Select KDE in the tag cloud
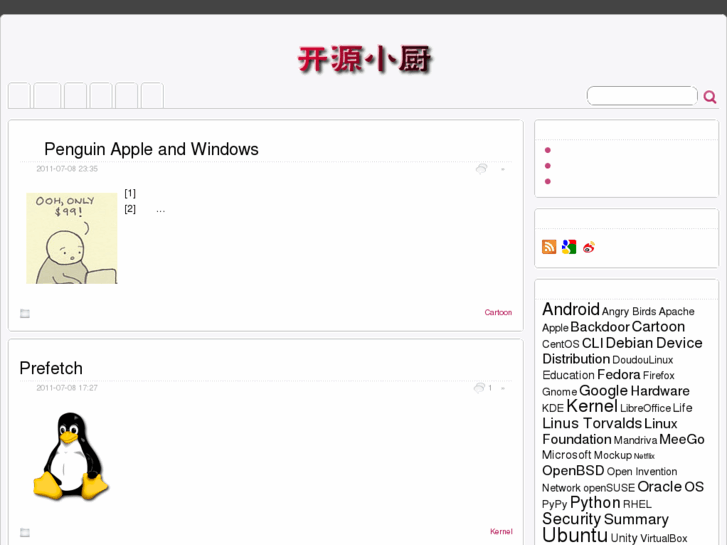727x545 pixels. 553,408
